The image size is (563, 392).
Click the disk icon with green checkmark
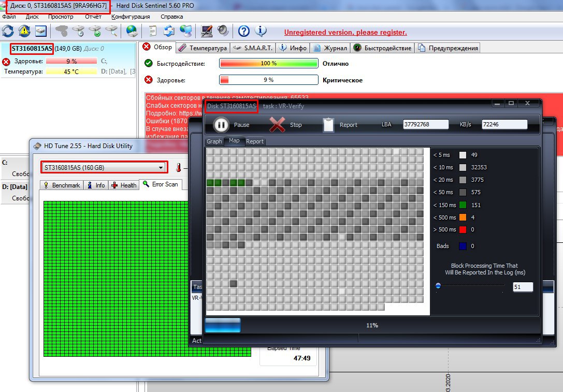[95, 31]
